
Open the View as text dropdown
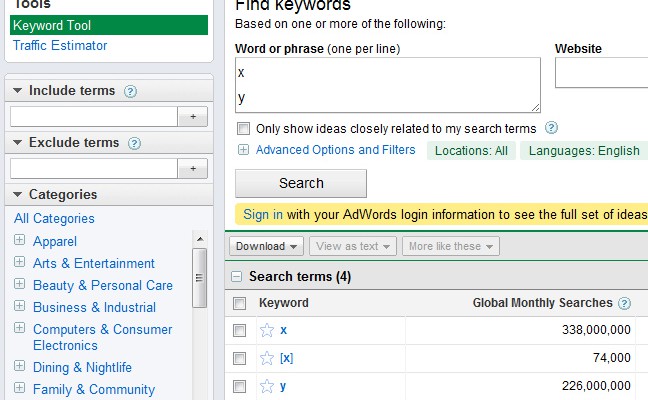coord(353,246)
